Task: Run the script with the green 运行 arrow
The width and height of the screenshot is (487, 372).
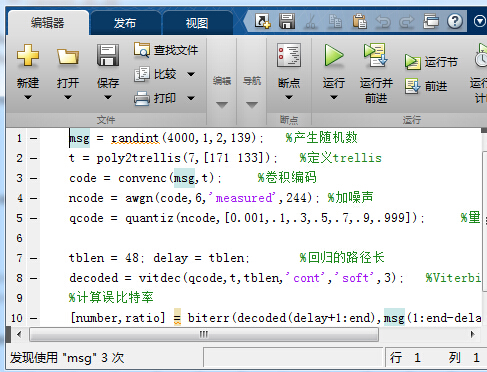Action: (333, 55)
